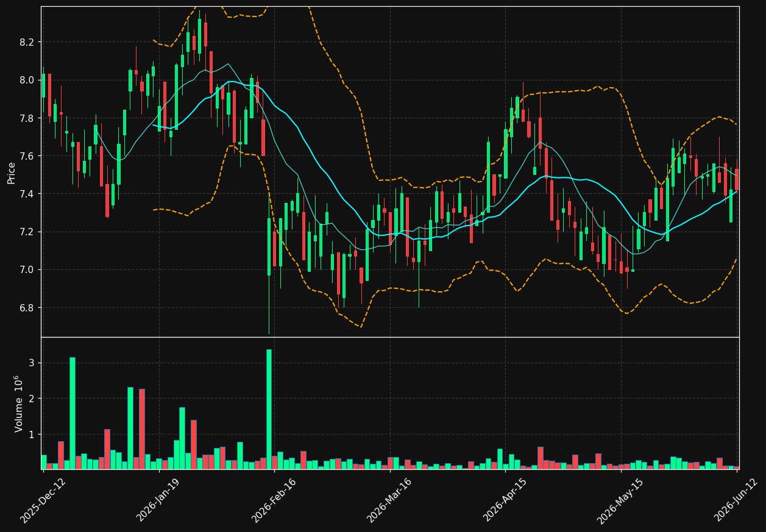Click the 2026-Jun-12 date label
Viewport: 766px width, 532px height.
pyautogui.click(x=736, y=501)
